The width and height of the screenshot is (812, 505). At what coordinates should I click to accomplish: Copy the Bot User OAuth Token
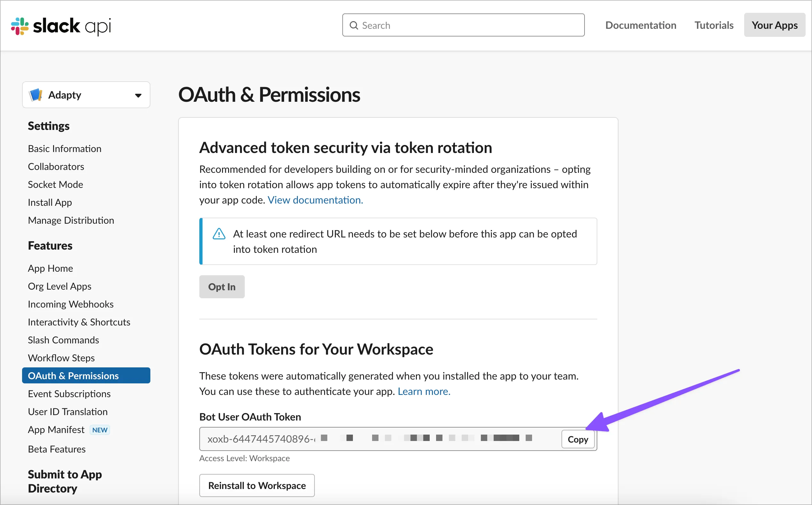tap(577, 439)
